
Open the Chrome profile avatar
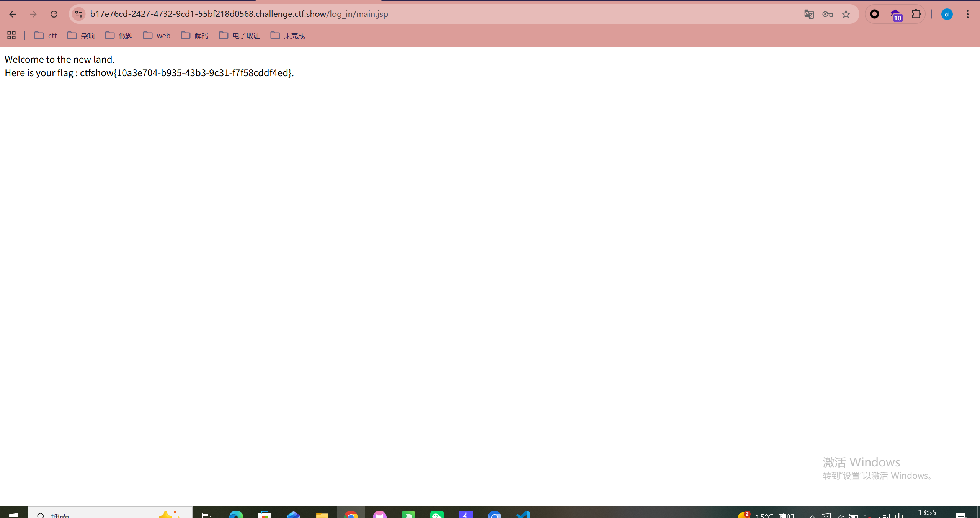click(x=947, y=14)
